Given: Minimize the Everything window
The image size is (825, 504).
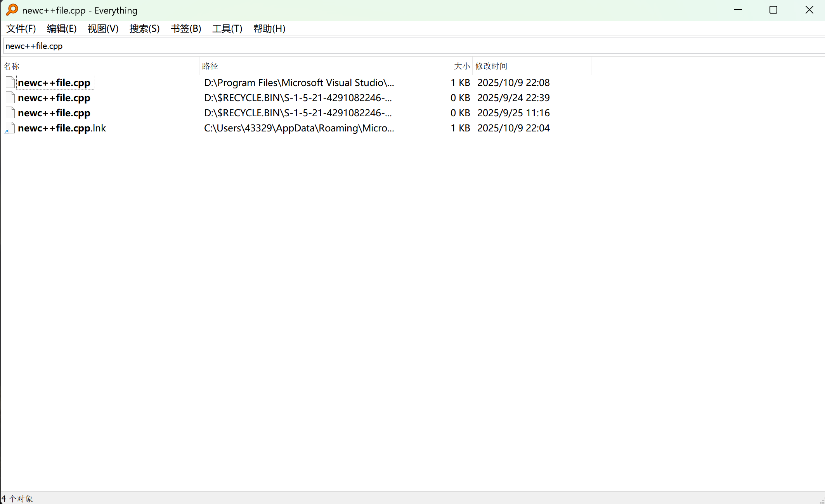Looking at the screenshot, I should (x=738, y=10).
